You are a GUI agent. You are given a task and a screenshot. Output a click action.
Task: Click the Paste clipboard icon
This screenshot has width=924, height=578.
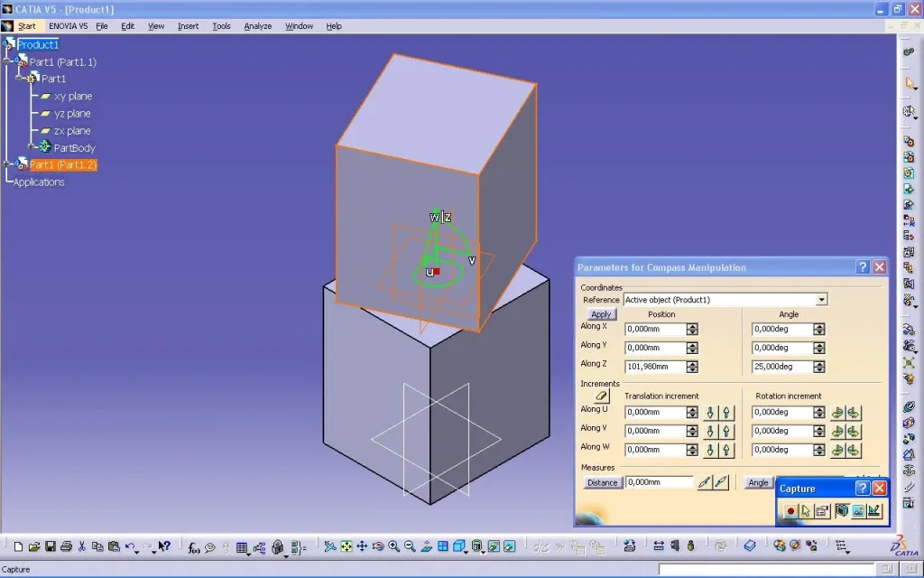pos(114,546)
